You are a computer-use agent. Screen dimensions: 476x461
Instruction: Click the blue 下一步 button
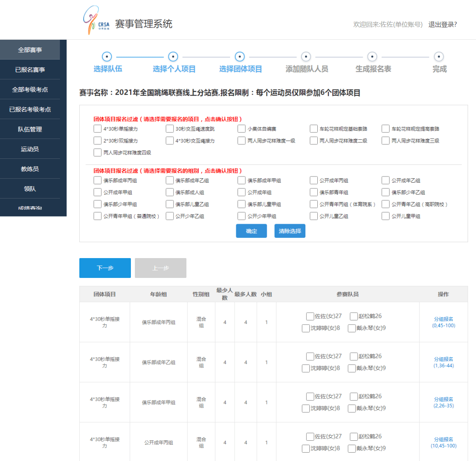click(x=105, y=268)
